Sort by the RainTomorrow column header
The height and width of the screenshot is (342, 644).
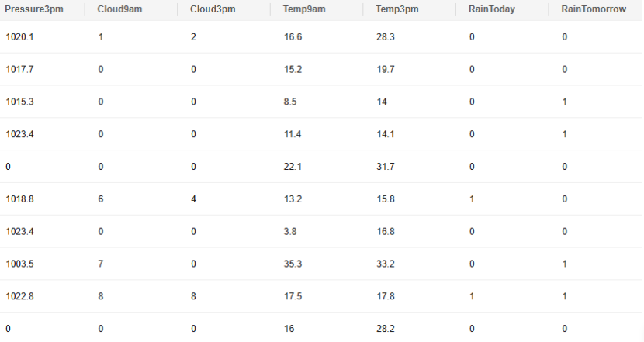click(x=594, y=10)
